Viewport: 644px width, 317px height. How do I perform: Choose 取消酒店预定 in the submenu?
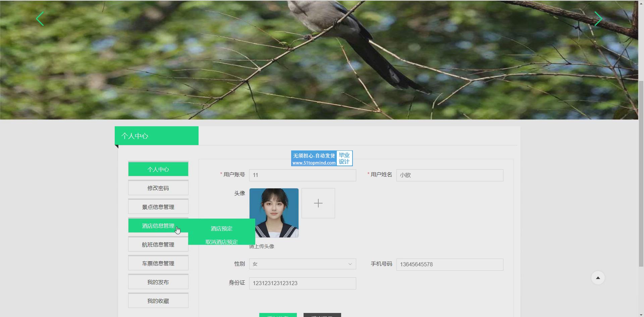point(221,242)
